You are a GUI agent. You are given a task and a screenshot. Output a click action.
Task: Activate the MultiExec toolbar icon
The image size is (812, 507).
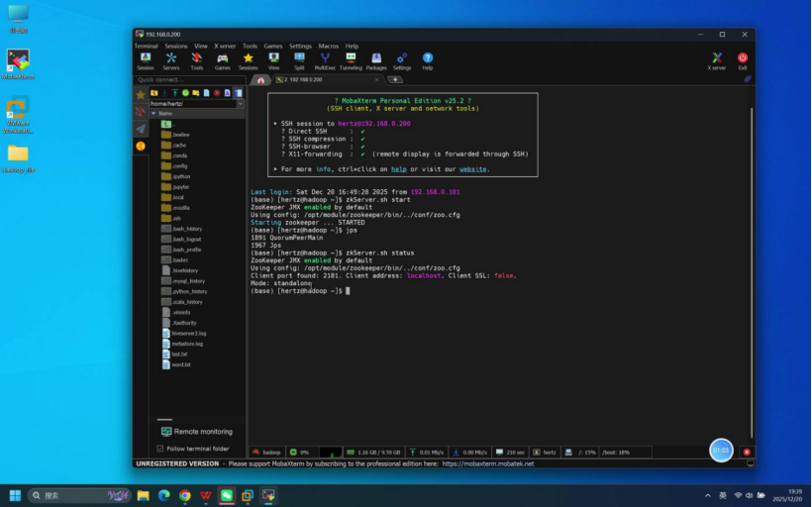[325, 61]
